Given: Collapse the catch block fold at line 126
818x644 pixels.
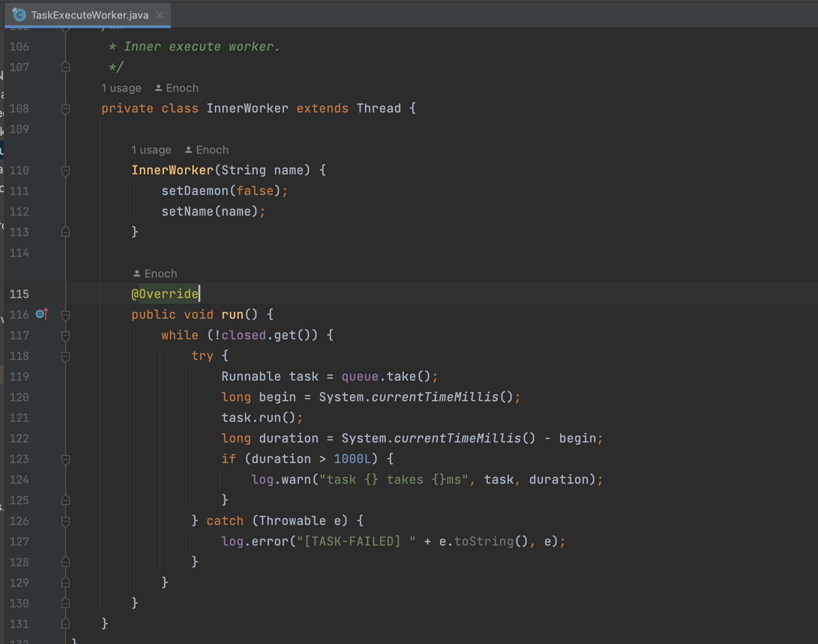Looking at the screenshot, I should (x=66, y=521).
